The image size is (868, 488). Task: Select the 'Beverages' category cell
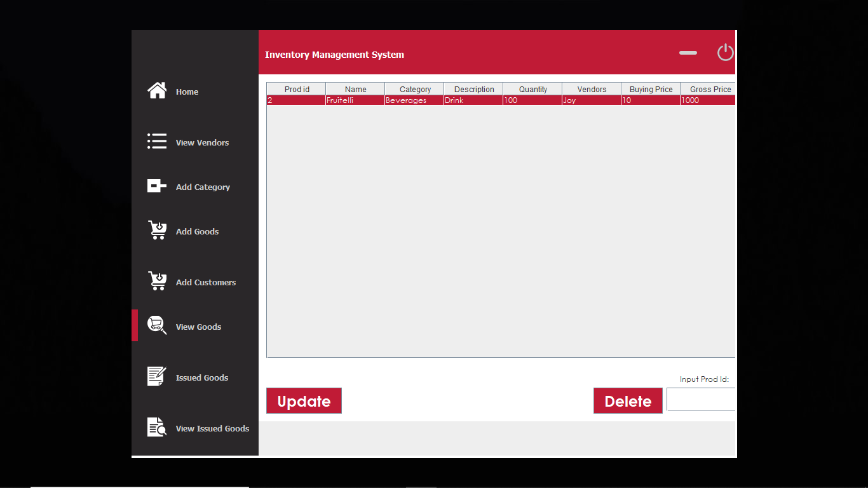click(414, 100)
